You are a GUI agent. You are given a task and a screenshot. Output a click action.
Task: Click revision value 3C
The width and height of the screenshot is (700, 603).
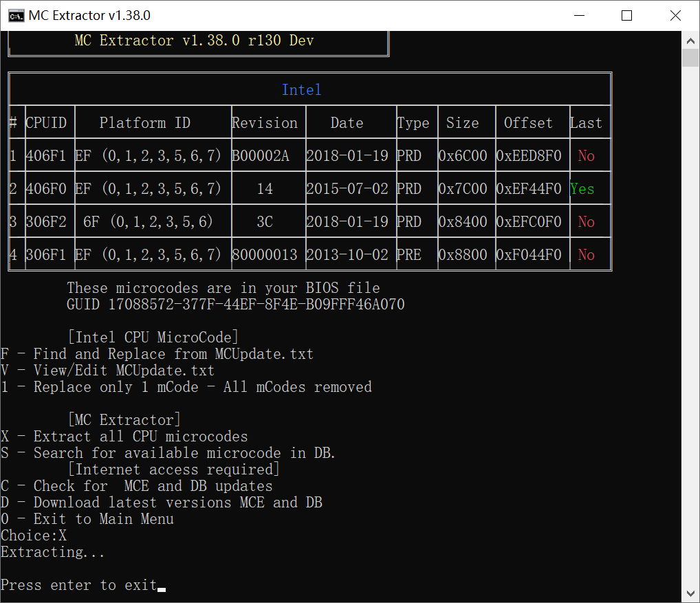coord(265,222)
